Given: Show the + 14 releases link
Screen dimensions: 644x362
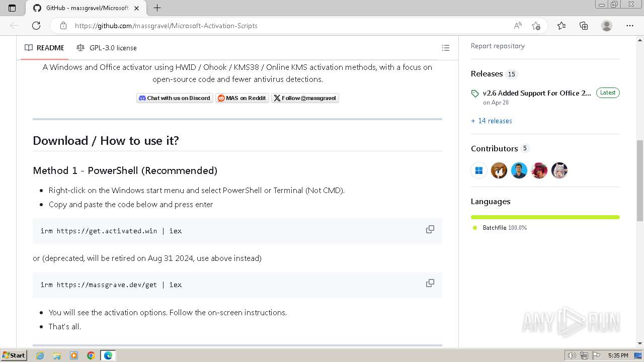Looking at the screenshot, I should pos(492,121).
